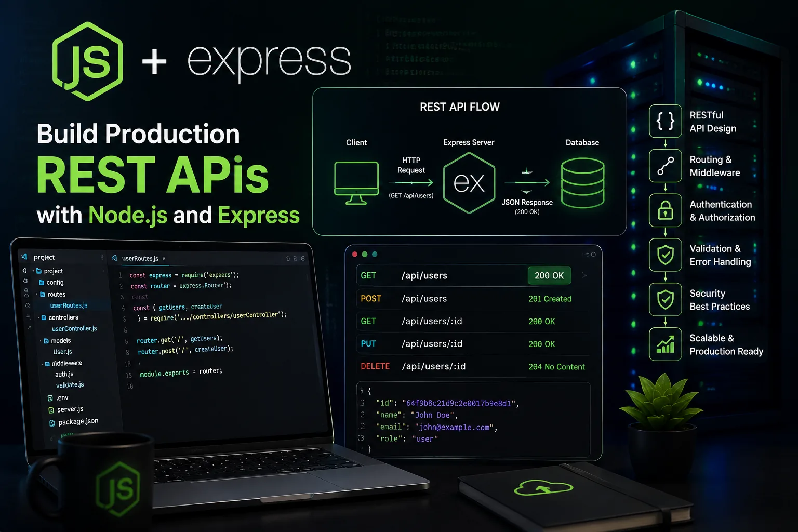Screen dimensions: 798x532
Task: Click the Node.js hexagon logo beside the plus sign
Action: (x=88, y=61)
